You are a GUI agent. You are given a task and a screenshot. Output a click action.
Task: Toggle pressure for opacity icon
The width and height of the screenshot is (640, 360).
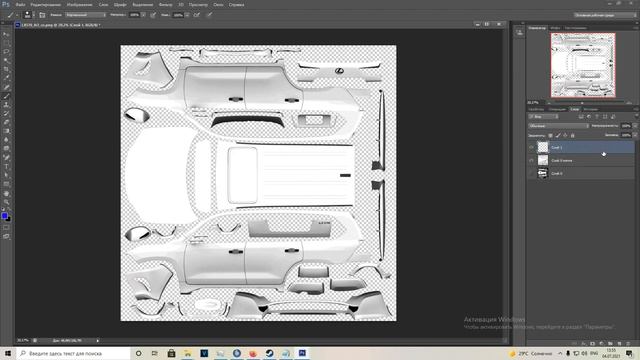coord(153,15)
